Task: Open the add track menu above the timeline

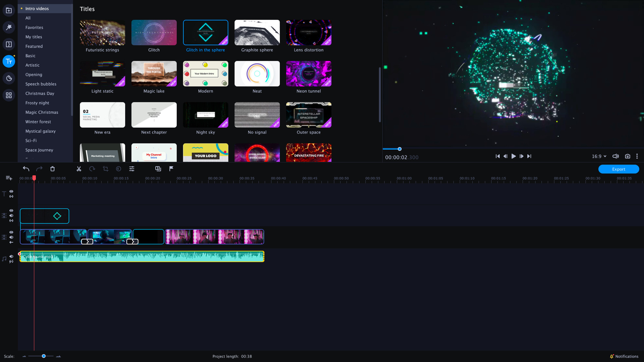Action: [8, 178]
